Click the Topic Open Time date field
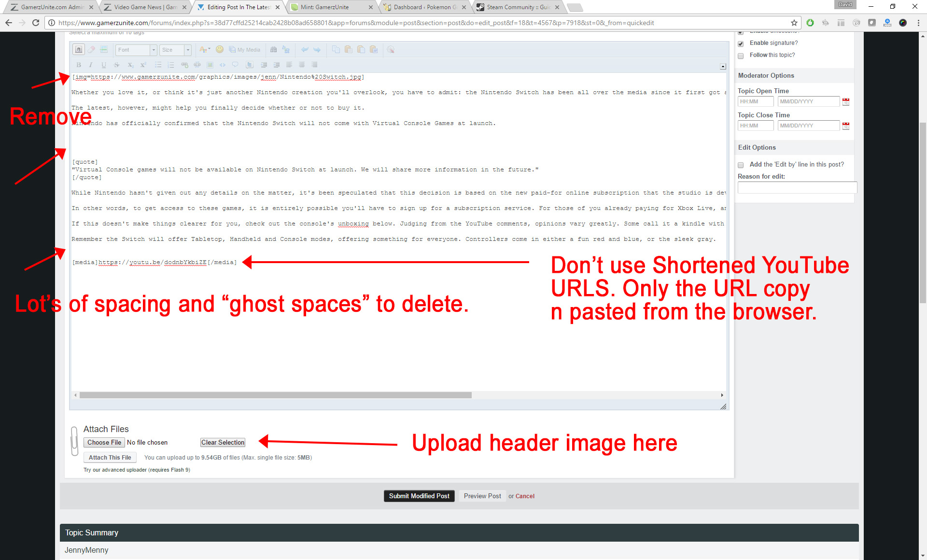The height and width of the screenshot is (560, 927). pos(809,101)
